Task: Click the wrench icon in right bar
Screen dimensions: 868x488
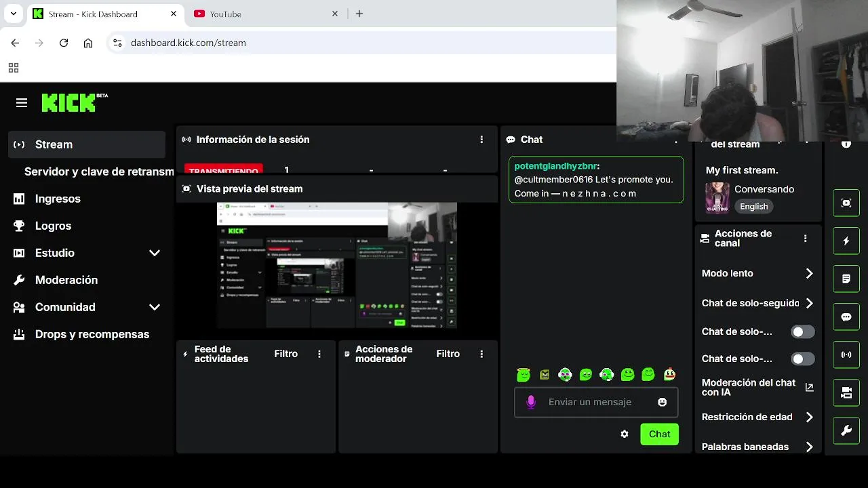Action: tap(846, 430)
